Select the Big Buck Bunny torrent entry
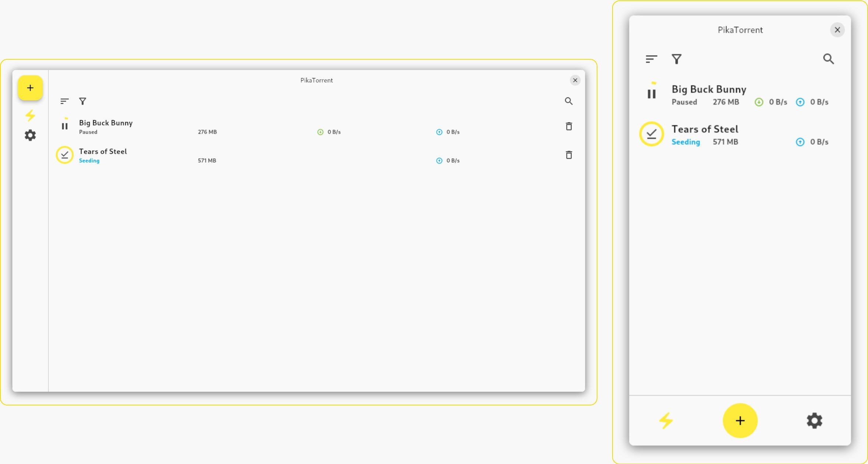Viewport: 868px width, 464px height. pos(105,123)
